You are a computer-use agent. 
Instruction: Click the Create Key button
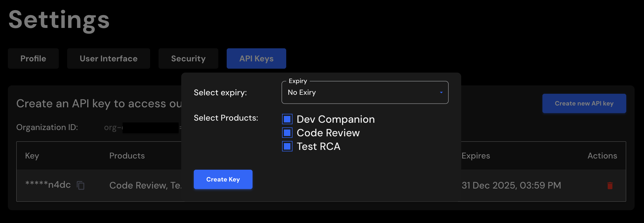pos(223,179)
